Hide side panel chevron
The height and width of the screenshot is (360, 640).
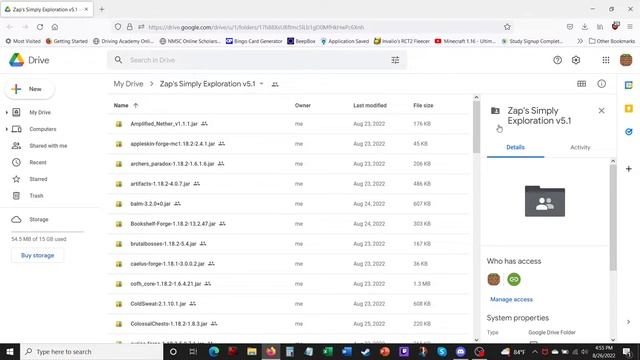click(x=628, y=322)
